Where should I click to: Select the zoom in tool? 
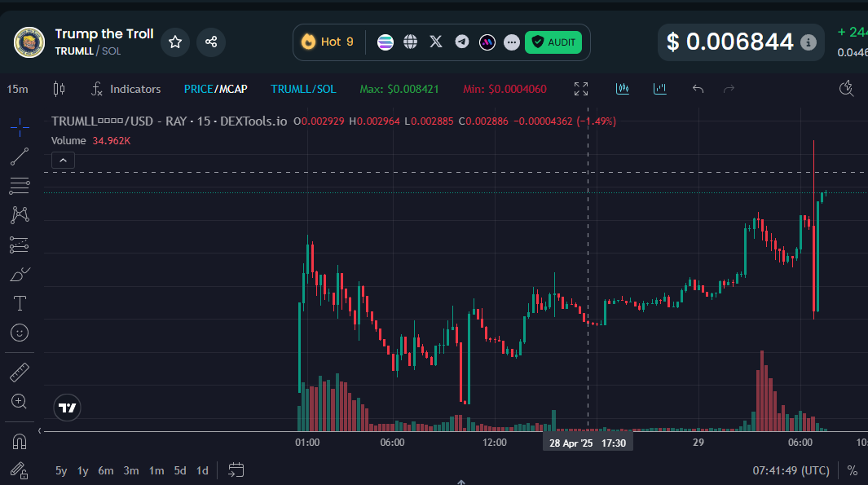20,401
